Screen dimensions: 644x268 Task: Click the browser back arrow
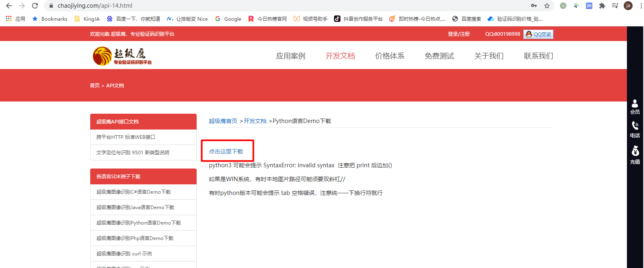click(x=9, y=6)
